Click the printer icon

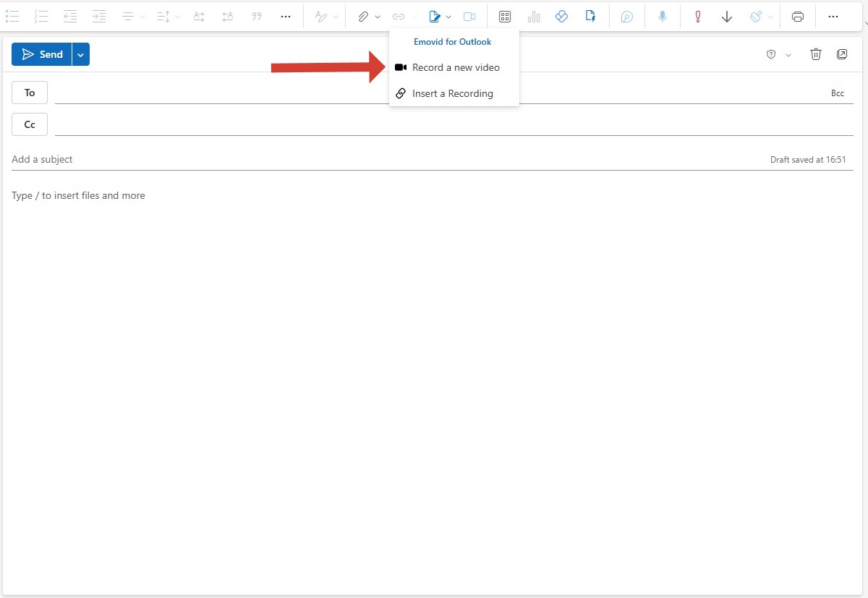[x=797, y=17]
